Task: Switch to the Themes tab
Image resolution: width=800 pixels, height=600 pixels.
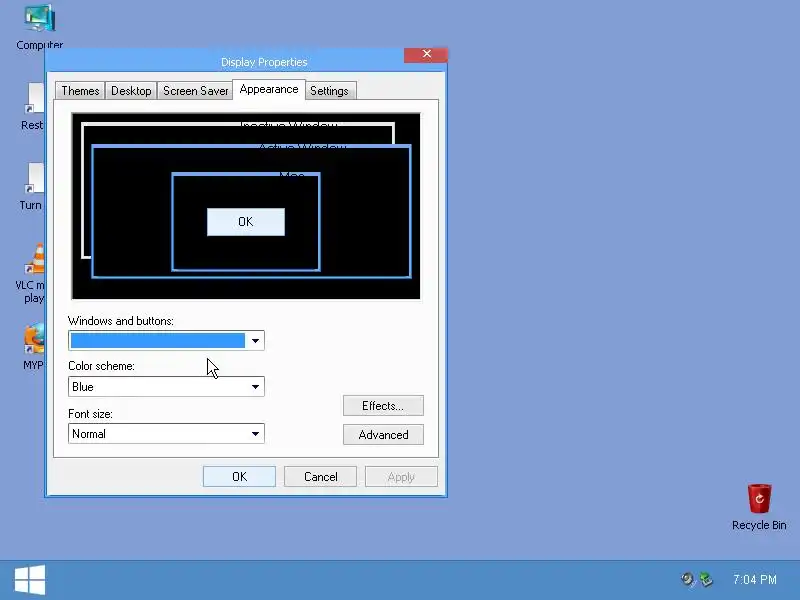Action: tap(80, 91)
